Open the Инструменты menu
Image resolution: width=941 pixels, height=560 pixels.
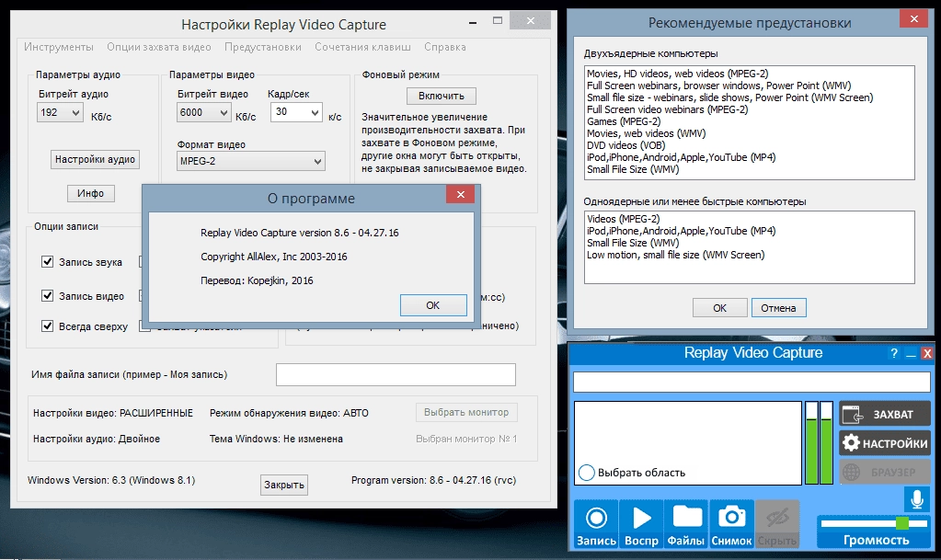click(59, 47)
